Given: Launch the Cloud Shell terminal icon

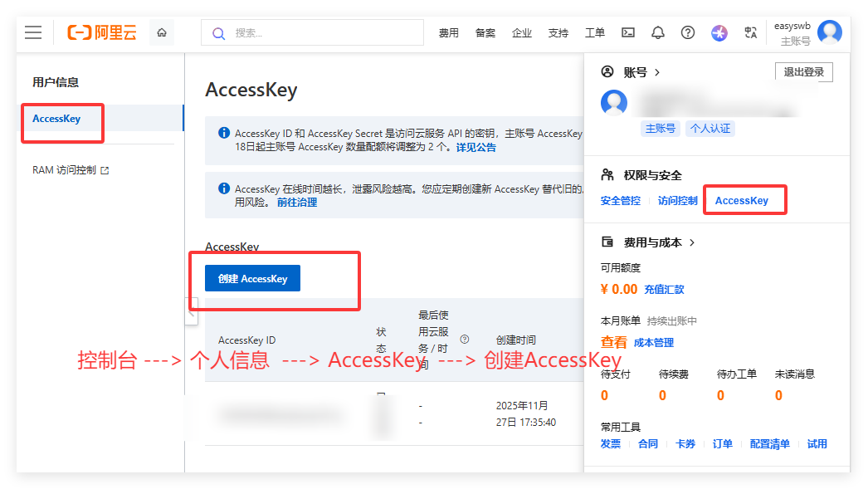Looking at the screenshot, I should [628, 32].
